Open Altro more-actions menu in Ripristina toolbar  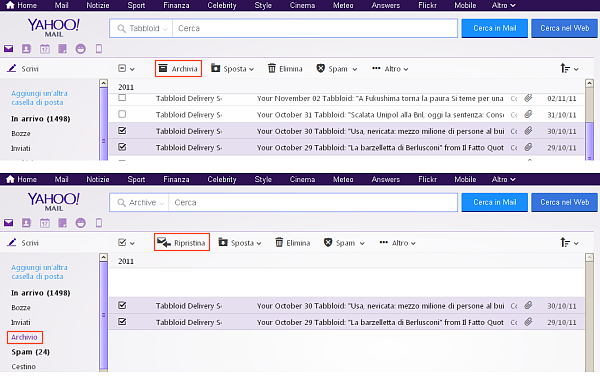[397, 243]
